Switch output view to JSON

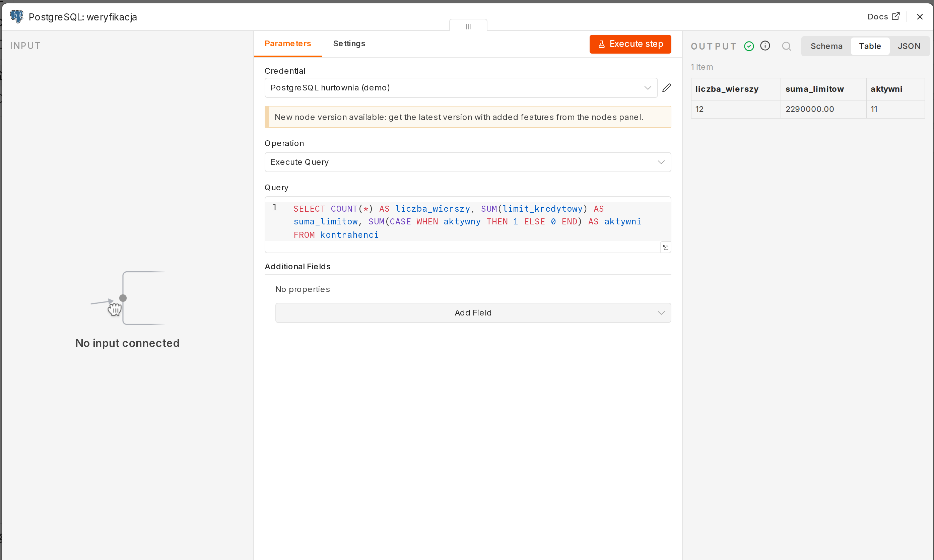[x=909, y=46]
